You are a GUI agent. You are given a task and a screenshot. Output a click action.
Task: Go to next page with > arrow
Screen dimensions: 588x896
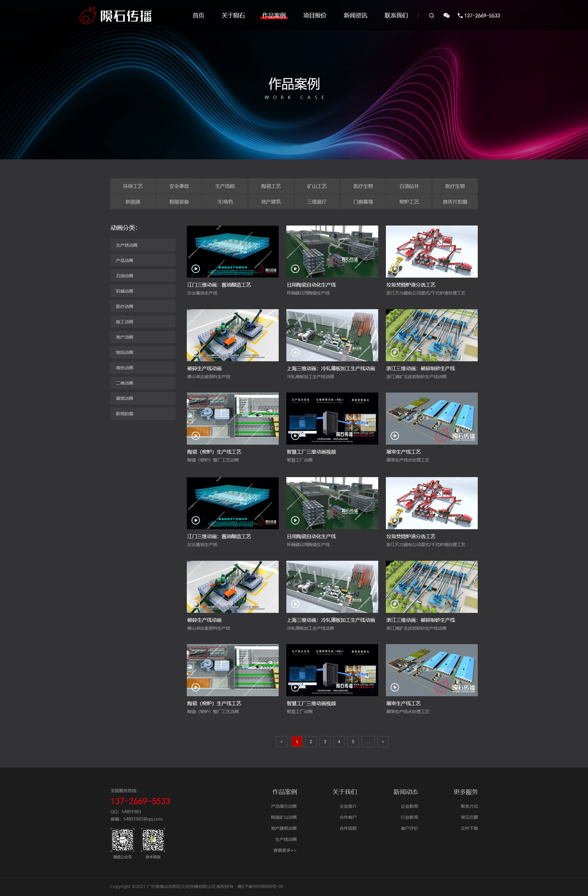(x=383, y=742)
